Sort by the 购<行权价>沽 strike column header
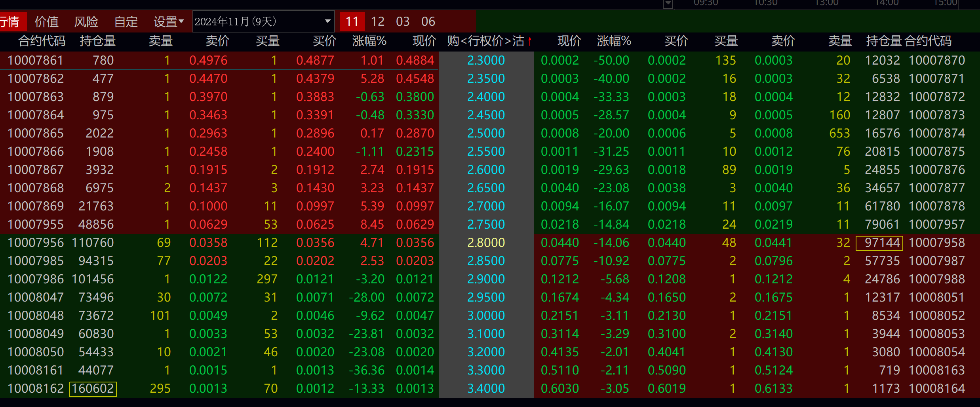Screen dimensions: 980x407 [485, 41]
